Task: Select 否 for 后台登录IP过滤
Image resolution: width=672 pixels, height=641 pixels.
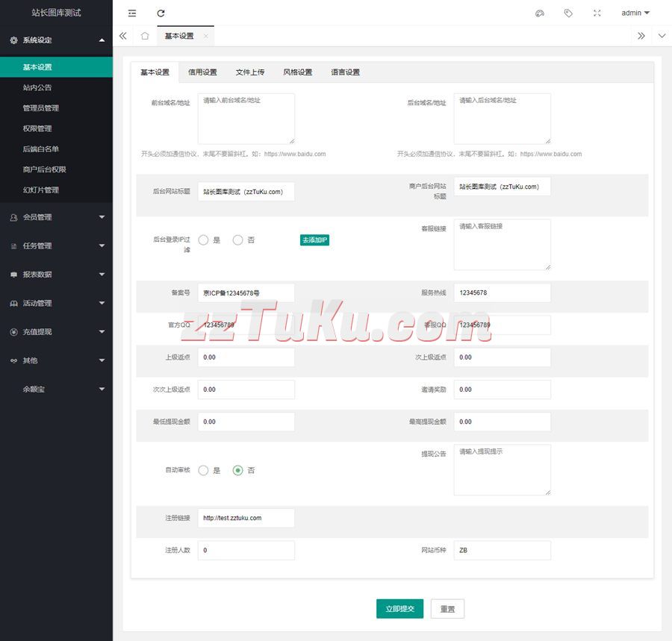Action: coord(238,240)
